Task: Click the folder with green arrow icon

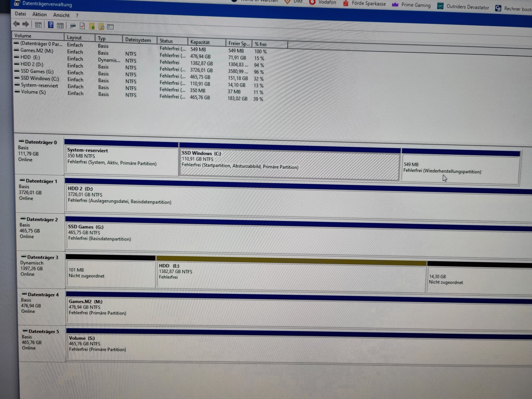Action: pos(92,26)
